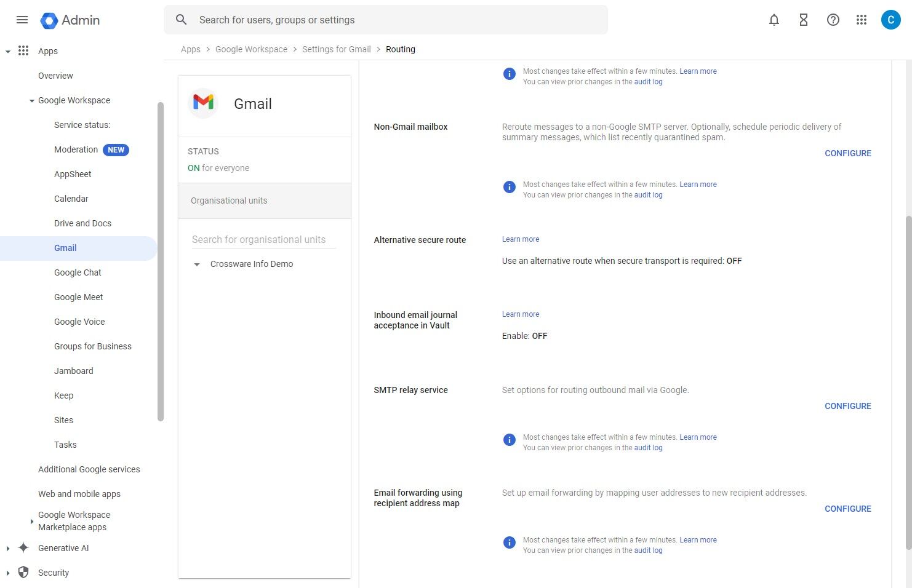Click the Generative AI sparkle icon

click(x=23, y=548)
